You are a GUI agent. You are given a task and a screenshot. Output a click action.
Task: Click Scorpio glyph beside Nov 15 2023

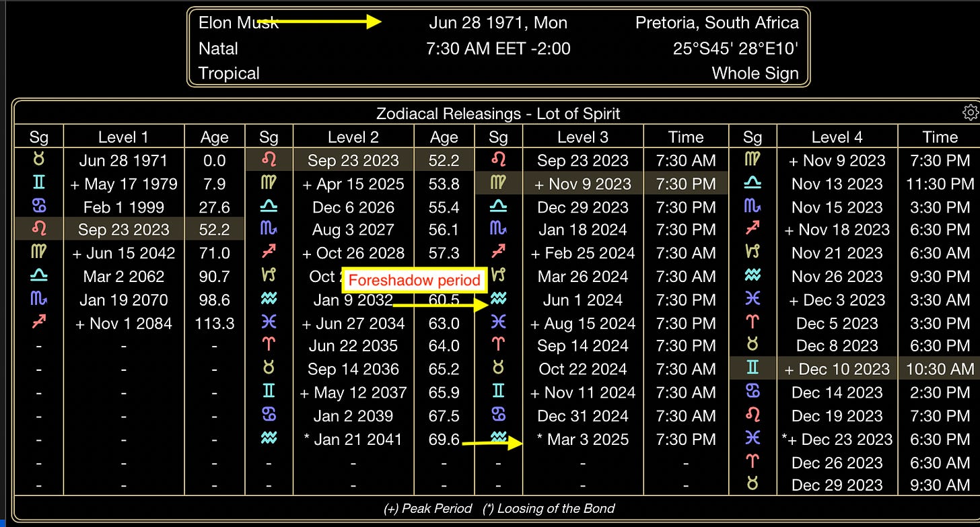coord(753,207)
